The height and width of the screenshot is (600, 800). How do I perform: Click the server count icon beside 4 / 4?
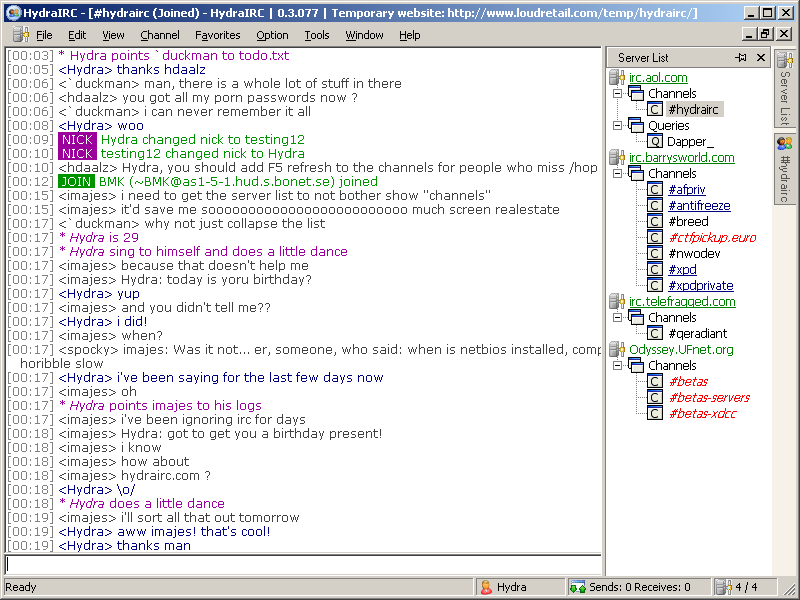pyautogui.click(x=723, y=587)
